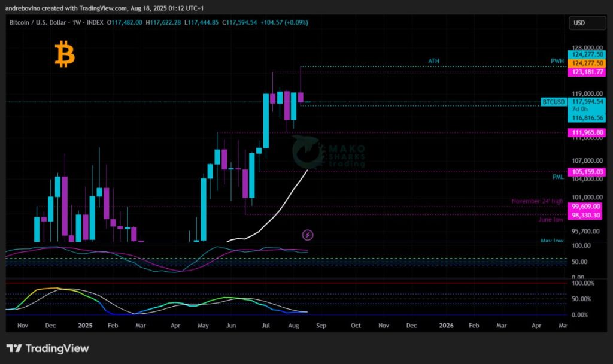The height and width of the screenshot is (364, 613).
Task: Select the June low level label
Action: pos(551,219)
